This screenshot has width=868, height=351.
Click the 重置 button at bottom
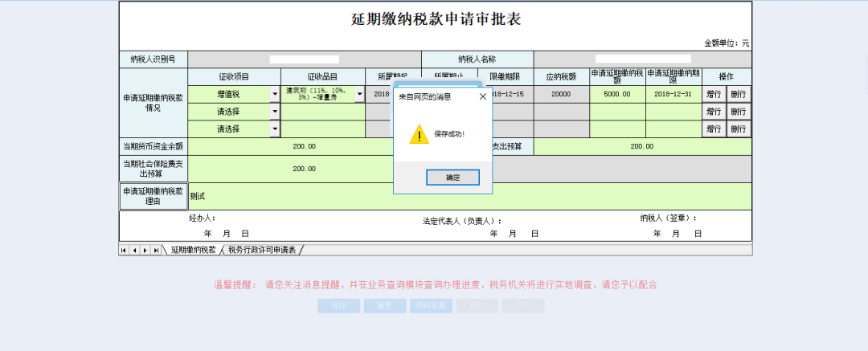click(x=385, y=305)
